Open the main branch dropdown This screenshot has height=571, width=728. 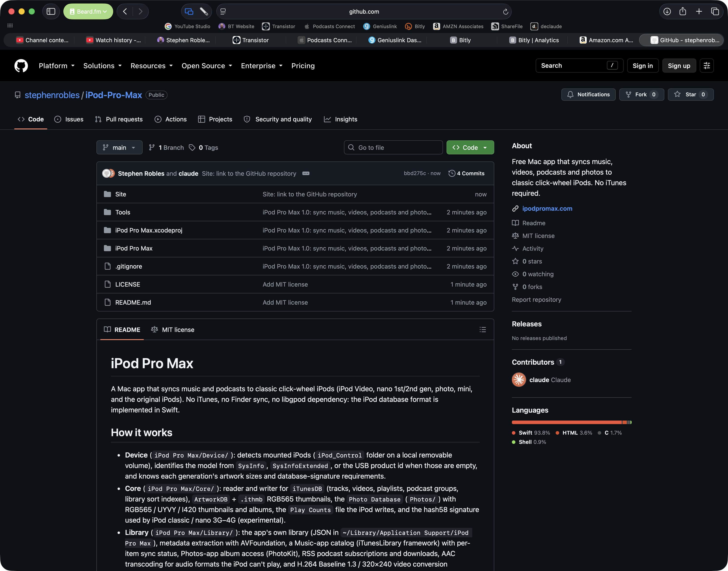pos(119,148)
